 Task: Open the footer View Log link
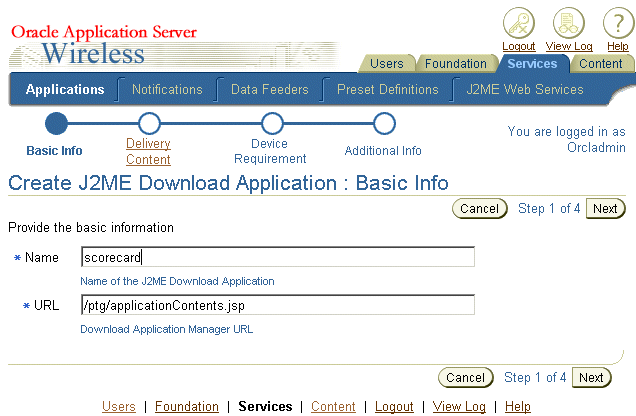click(459, 406)
